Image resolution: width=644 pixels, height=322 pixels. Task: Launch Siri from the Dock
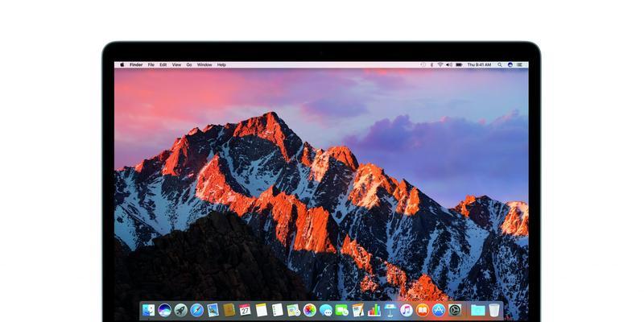[164, 310]
